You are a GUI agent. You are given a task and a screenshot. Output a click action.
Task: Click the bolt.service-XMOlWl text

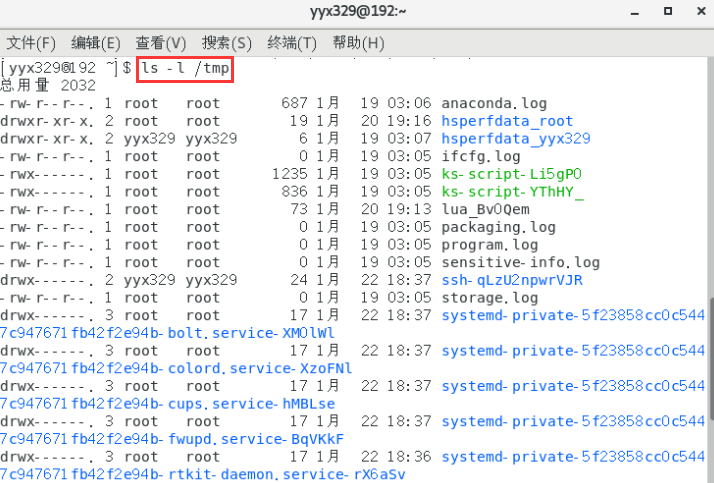[251, 333]
